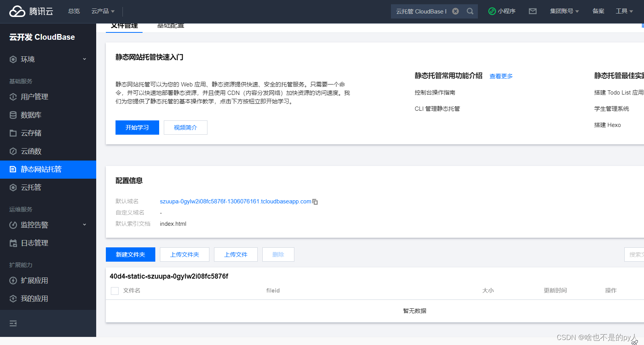This screenshot has height=345, width=644.
Task: Click the 日志管理 calendar icon
Action: pyautogui.click(x=13, y=243)
